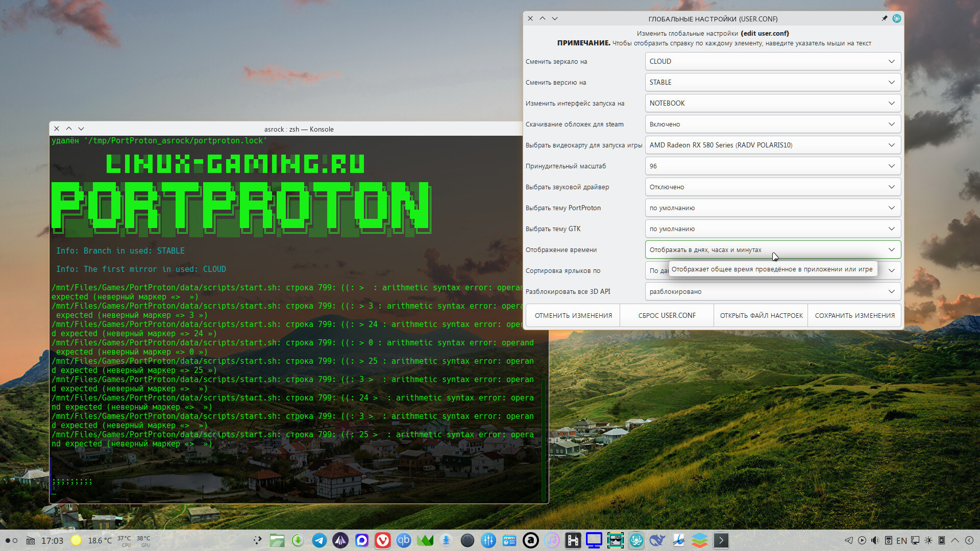The width and height of the screenshot is (980, 551).
Task: Show hidden system tray icons arrow
Action: pos(955,540)
